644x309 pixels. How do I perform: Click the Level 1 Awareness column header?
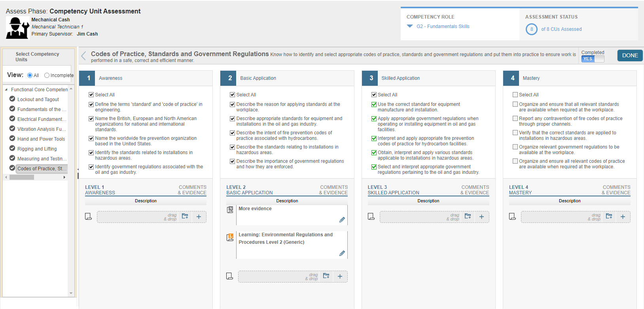pyautogui.click(x=146, y=78)
